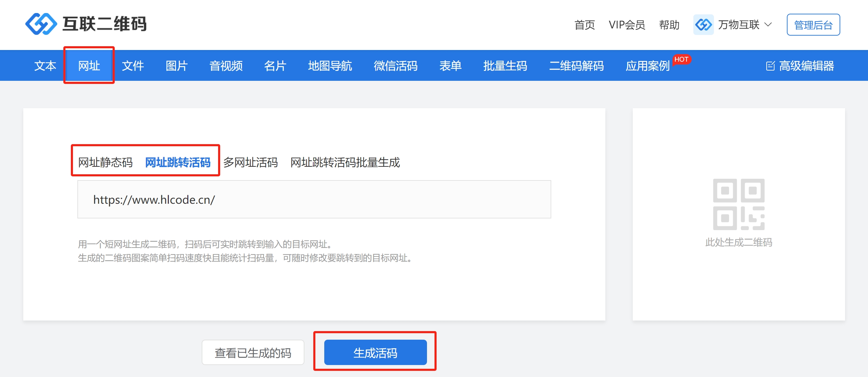
Task: Open the 表单 tab
Action: [451, 66]
